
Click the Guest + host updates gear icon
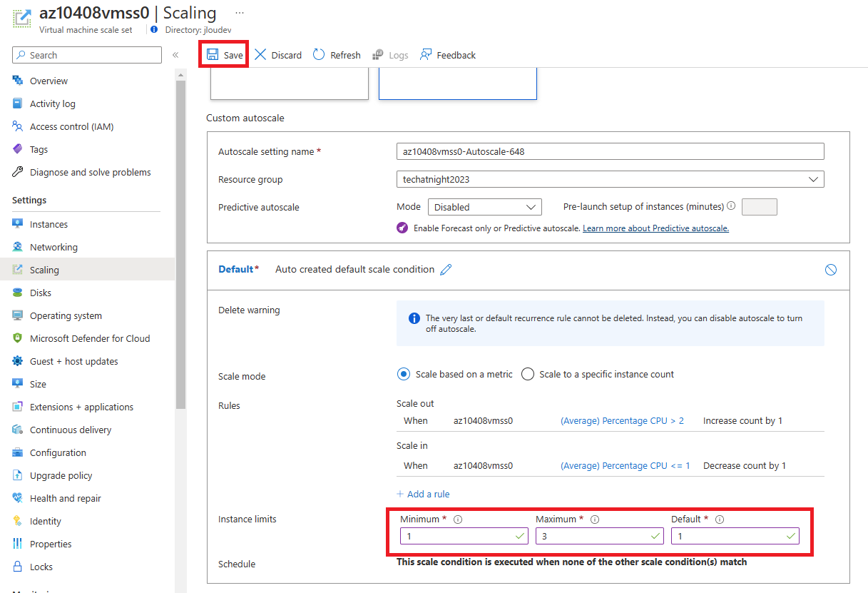[x=18, y=361]
